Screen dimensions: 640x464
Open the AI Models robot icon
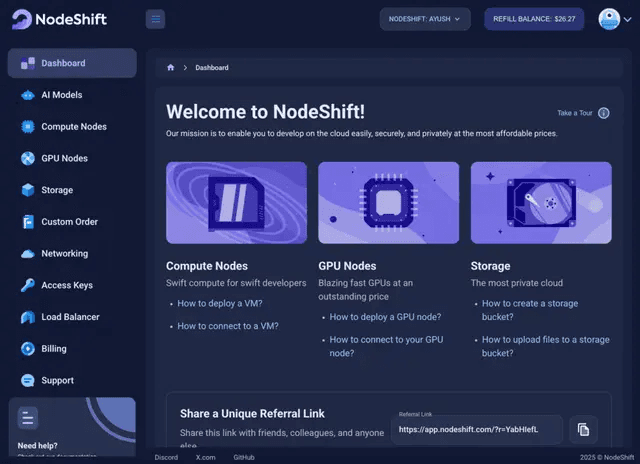point(28,95)
